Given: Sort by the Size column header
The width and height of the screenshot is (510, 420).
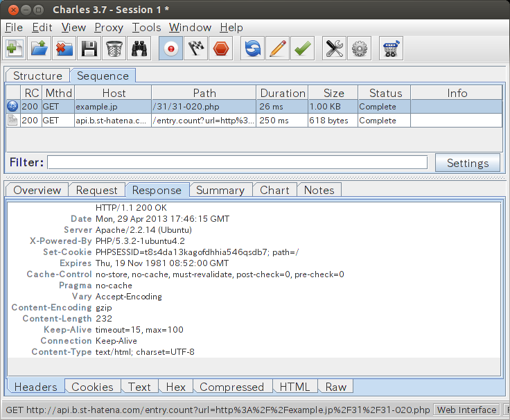Looking at the screenshot, I should (x=333, y=93).
